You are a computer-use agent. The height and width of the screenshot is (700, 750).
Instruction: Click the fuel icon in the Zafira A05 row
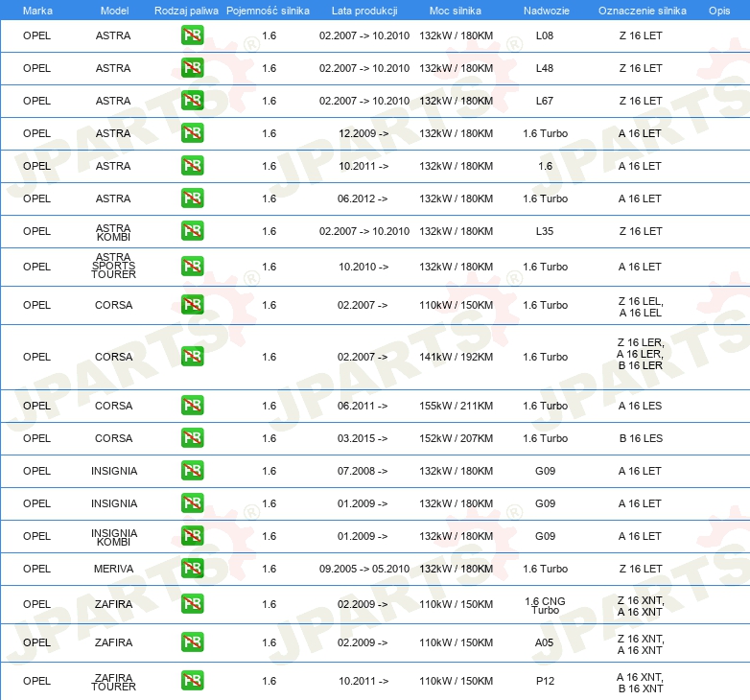[192, 642]
